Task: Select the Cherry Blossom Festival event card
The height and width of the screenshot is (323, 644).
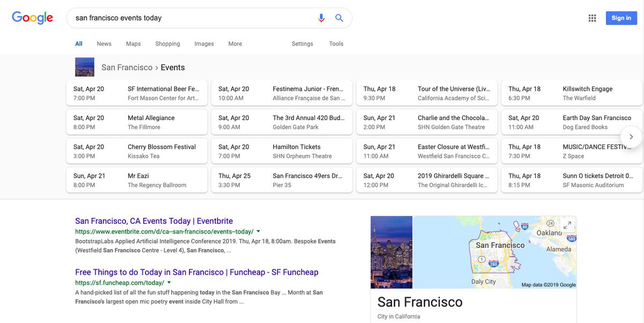Action: pyautogui.click(x=137, y=151)
